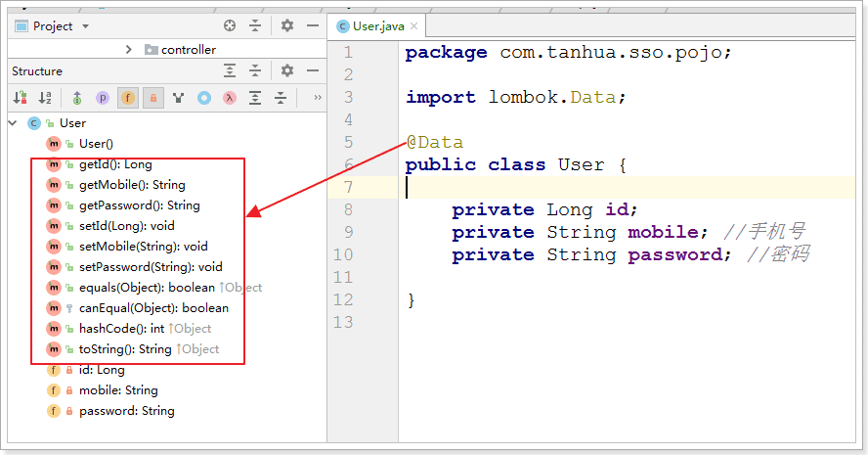Locate current file in Project view
The image size is (868, 455).
click(230, 25)
